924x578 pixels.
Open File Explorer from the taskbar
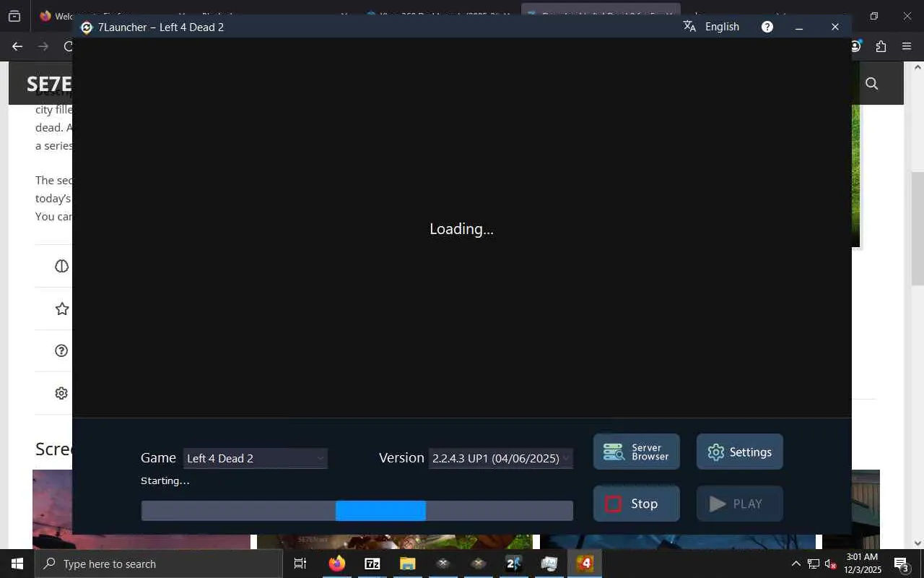407,564
